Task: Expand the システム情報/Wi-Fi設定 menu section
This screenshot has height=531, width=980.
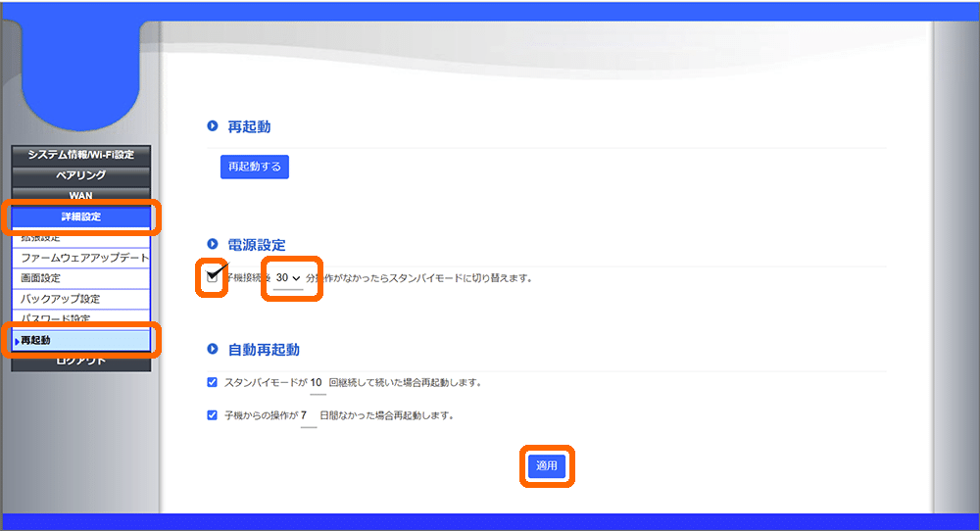Action: (80, 155)
